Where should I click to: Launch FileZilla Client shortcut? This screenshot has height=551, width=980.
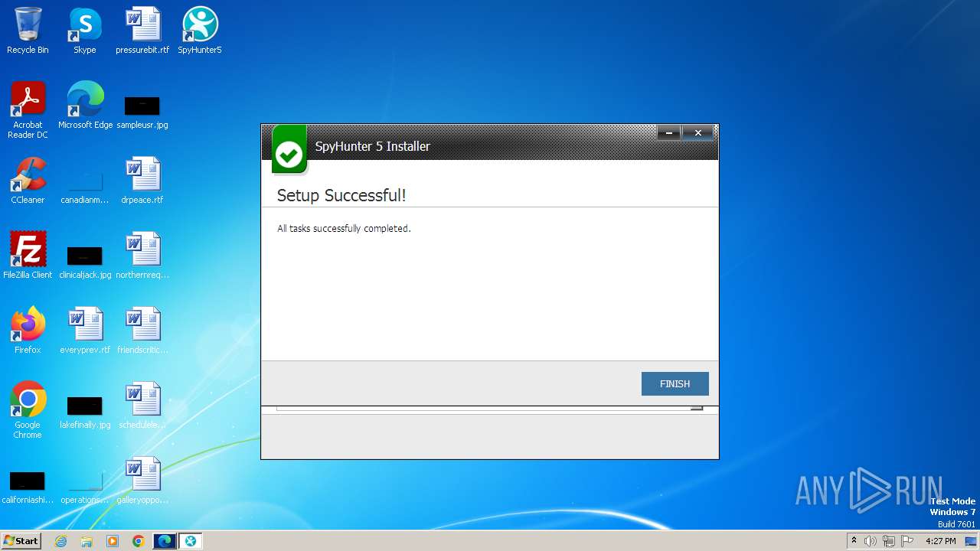pos(28,256)
